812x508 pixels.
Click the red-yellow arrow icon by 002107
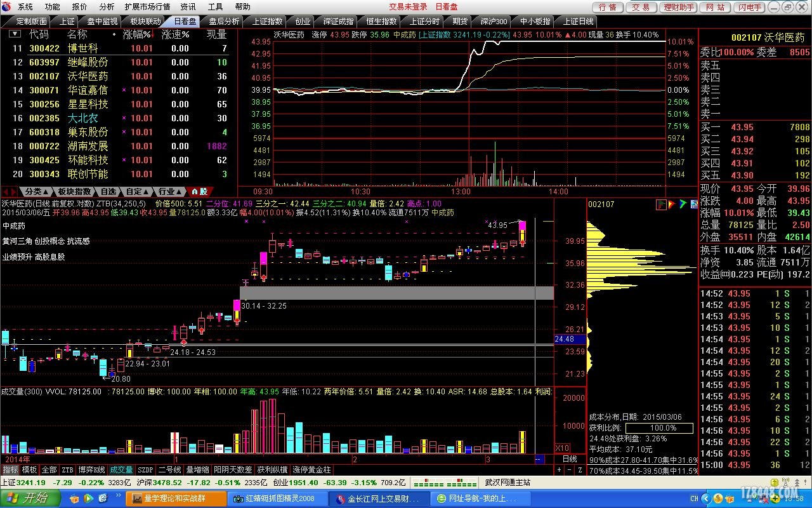(672, 204)
